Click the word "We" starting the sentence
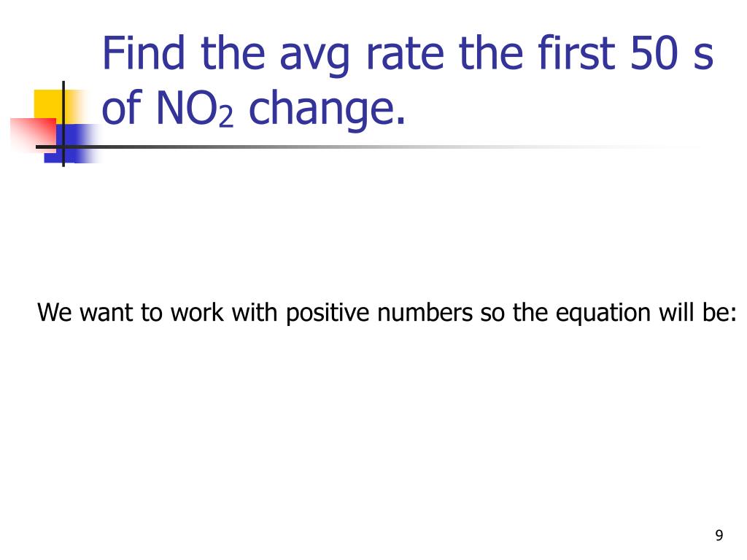Image resolution: width=747 pixels, height=560 pixels. tap(54, 313)
